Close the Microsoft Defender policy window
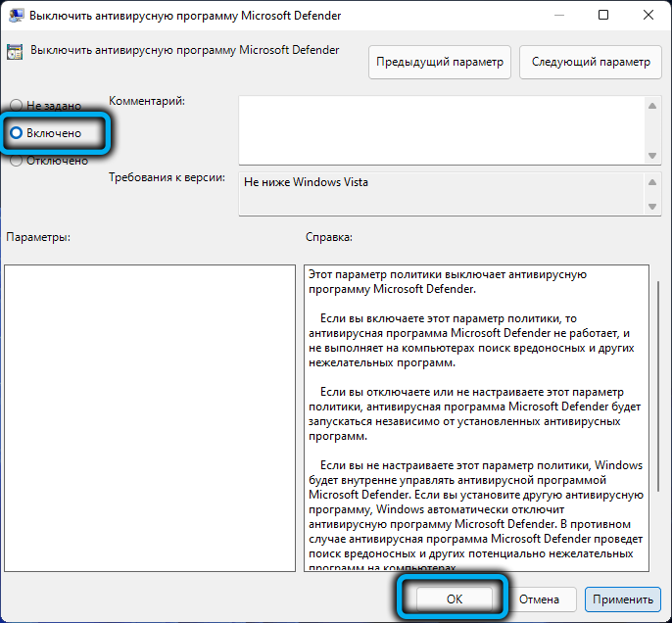The width and height of the screenshot is (672, 623). tap(647, 15)
